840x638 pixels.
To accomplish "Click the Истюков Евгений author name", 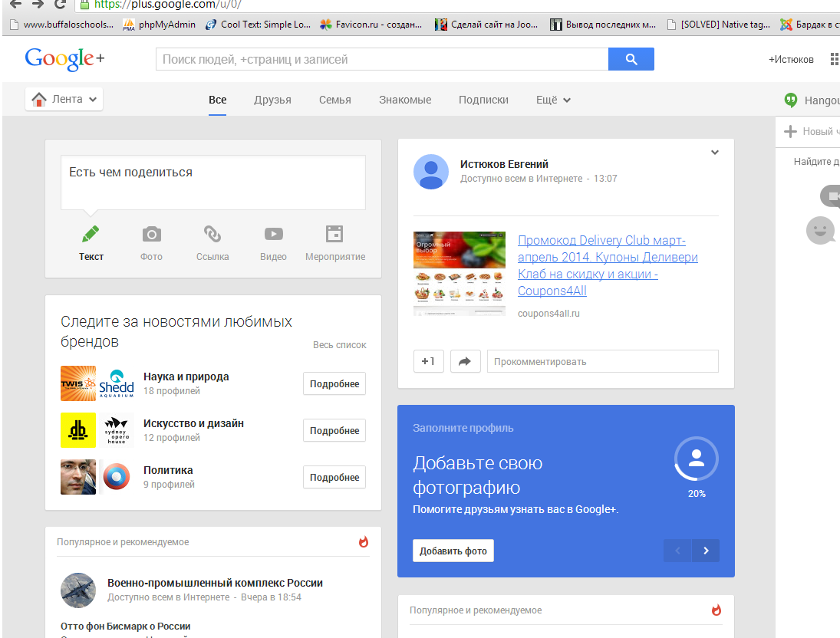I will [x=504, y=164].
